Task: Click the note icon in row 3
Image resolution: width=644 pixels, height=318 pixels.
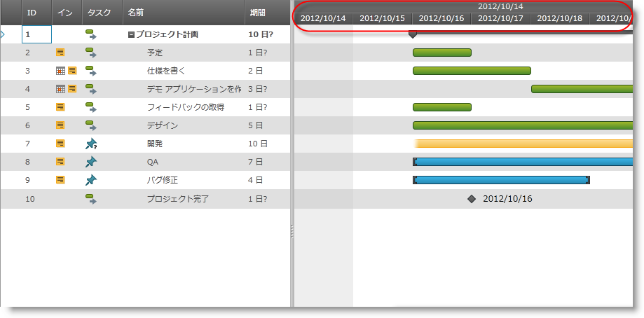Action: (x=72, y=71)
